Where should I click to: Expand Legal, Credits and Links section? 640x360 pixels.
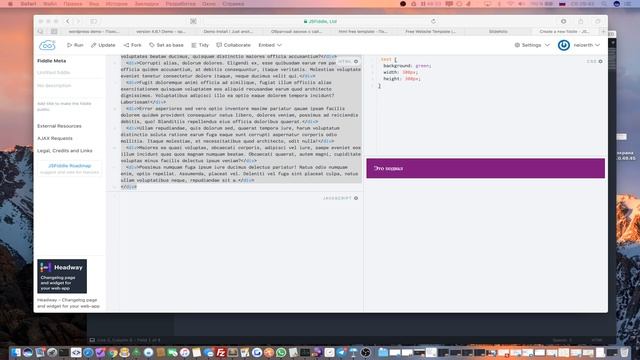point(64,151)
